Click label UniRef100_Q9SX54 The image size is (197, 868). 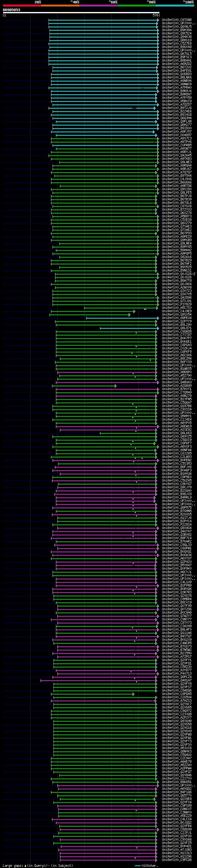pyautogui.click(x=177, y=314)
